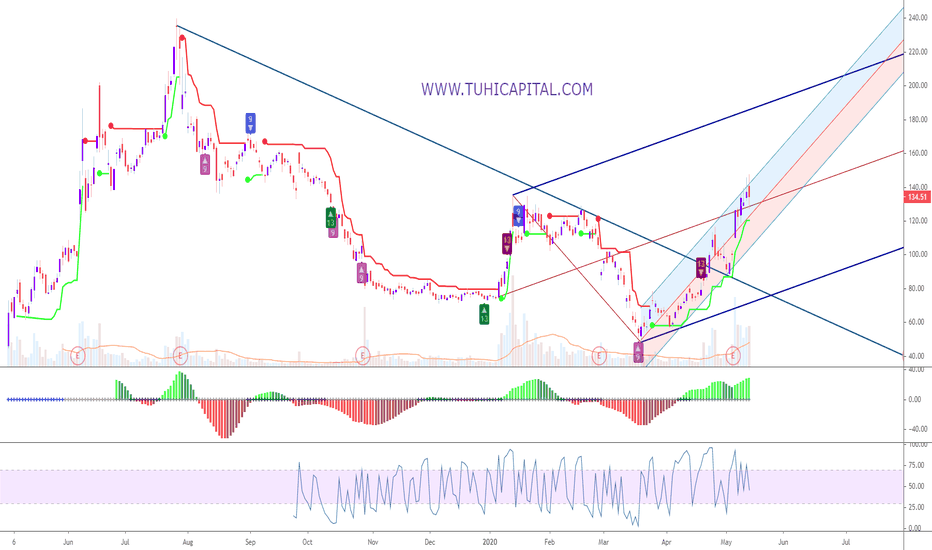This screenshot has width=932, height=550.
Task: Click the earnings E marker in May 2020
Action: pyautogui.click(x=733, y=356)
